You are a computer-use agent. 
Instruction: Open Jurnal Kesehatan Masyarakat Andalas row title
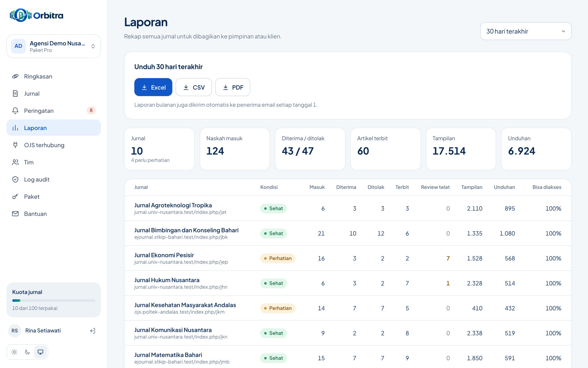point(185,305)
